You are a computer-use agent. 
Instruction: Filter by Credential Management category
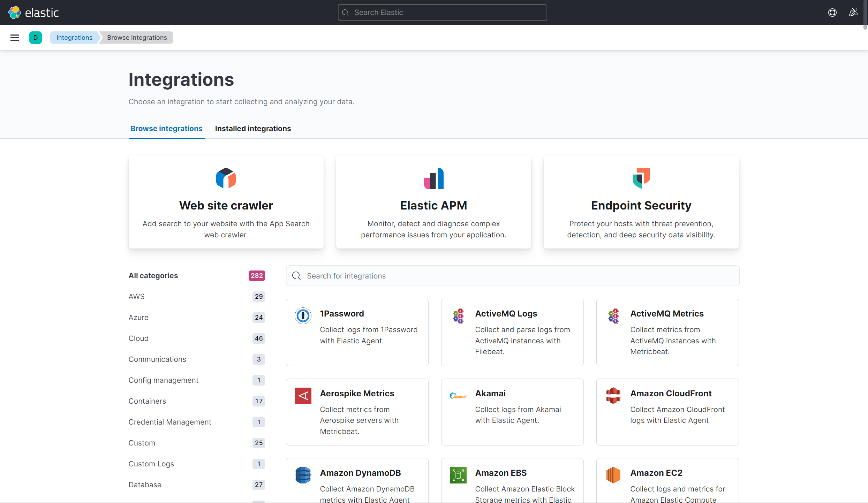[197, 422]
